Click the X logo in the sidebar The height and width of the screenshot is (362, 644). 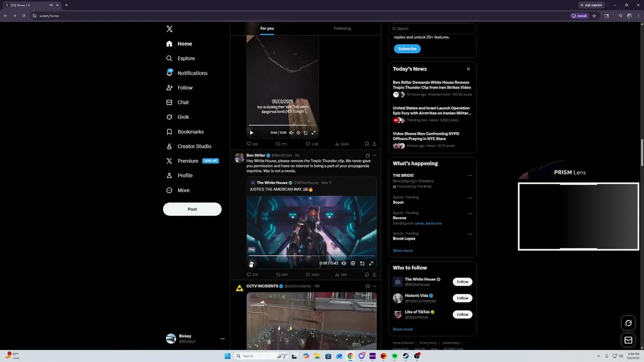tap(170, 29)
